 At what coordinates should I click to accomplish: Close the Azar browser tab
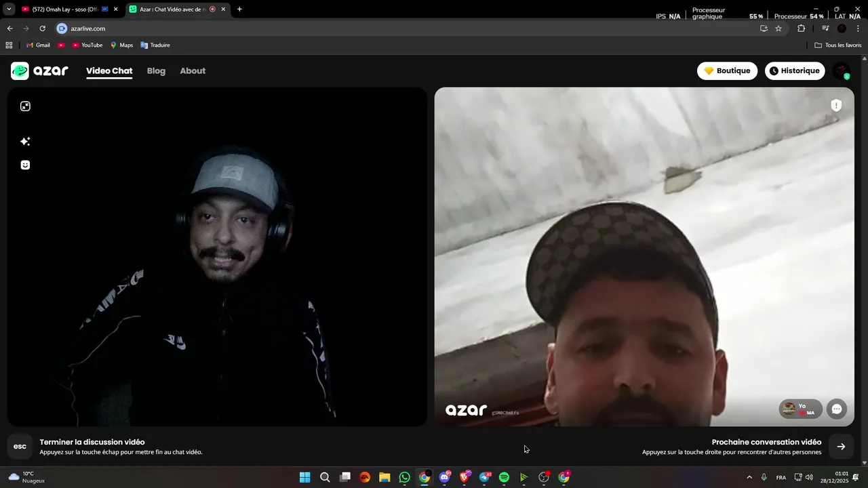[x=223, y=9]
